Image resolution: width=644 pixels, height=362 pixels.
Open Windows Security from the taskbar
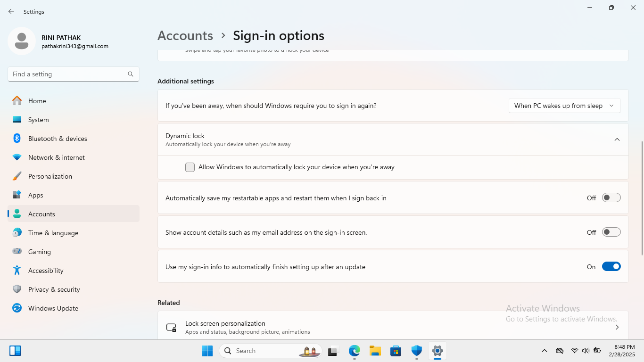[417, 351]
